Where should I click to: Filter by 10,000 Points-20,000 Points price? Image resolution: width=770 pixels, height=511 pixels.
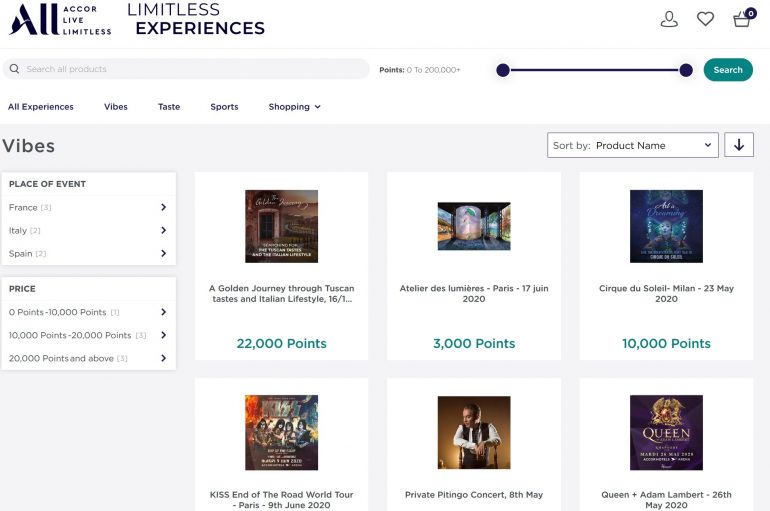coord(71,335)
